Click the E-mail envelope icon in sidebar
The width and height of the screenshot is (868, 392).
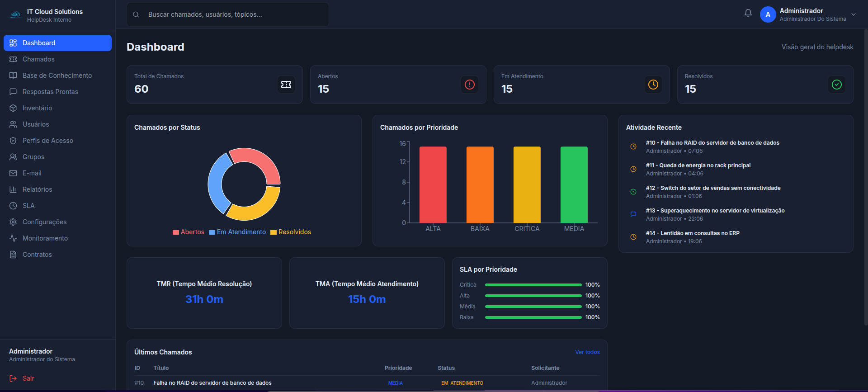[x=13, y=173]
